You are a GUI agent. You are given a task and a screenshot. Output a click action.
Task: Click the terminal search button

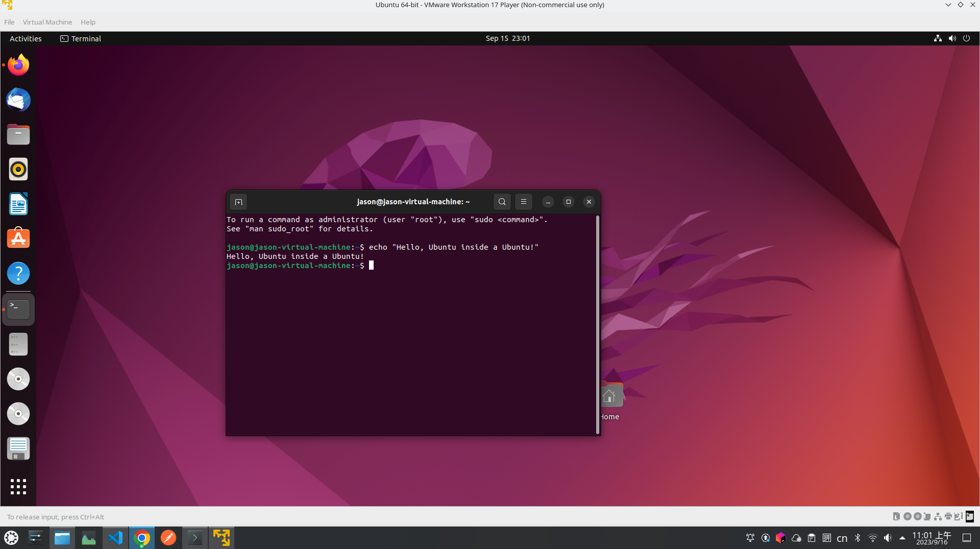click(x=502, y=202)
